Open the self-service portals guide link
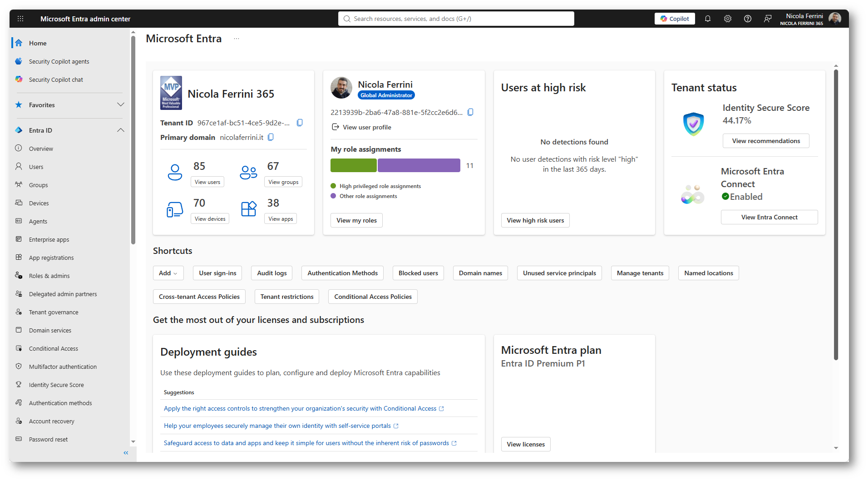868x481 pixels. pyautogui.click(x=281, y=426)
